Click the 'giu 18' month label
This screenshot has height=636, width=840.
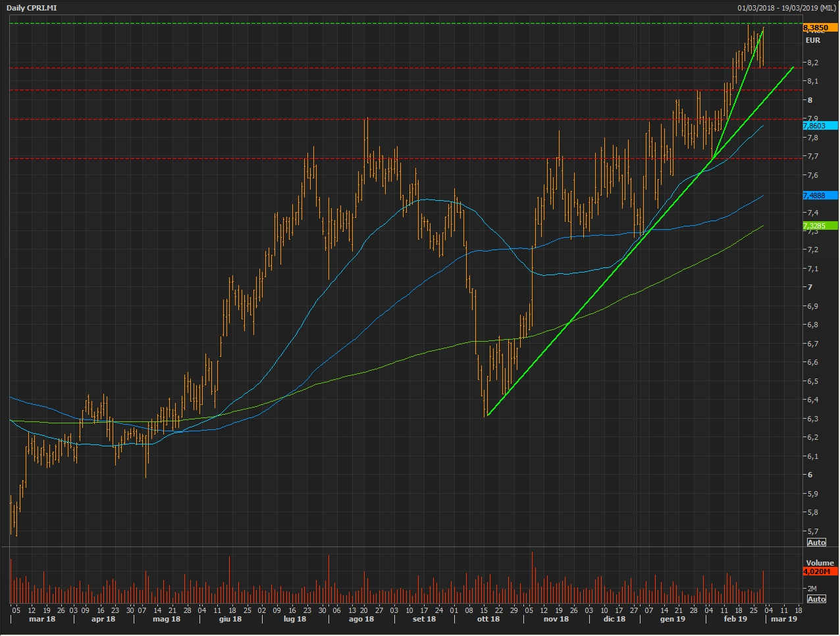[230, 620]
